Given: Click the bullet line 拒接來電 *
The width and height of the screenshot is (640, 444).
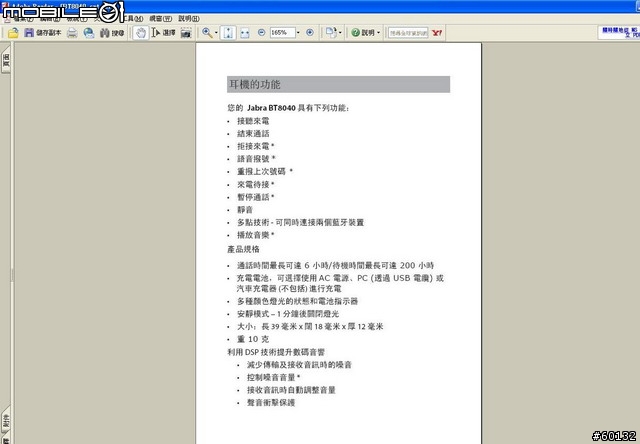Looking at the screenshot, I should (256, 146).
